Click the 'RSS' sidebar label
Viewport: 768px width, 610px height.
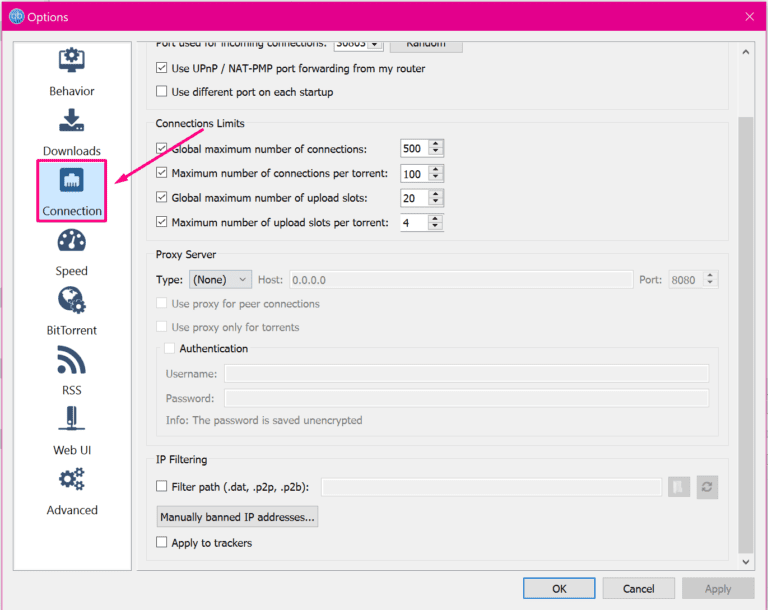pos(72,390)
